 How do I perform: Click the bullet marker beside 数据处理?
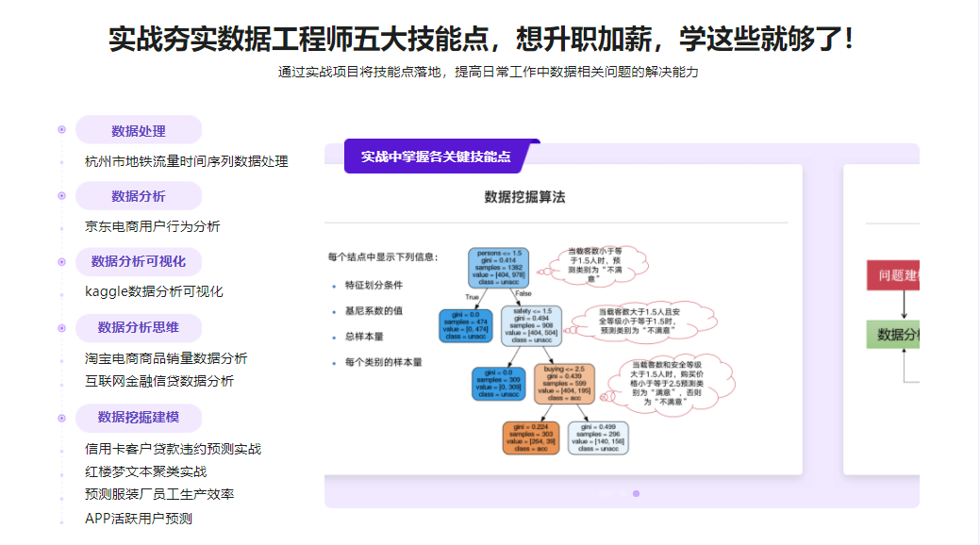pos(61,130)
